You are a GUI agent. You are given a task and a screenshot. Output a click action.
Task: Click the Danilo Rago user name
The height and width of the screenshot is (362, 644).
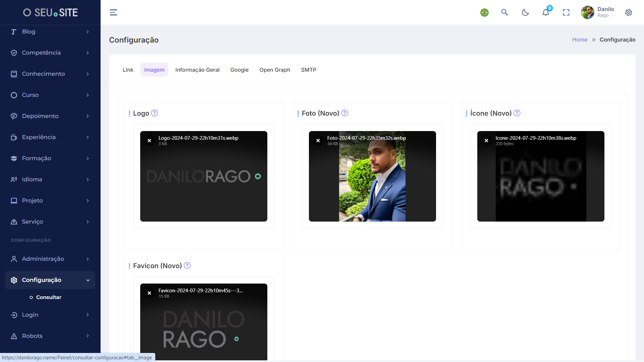click(605, 12)
